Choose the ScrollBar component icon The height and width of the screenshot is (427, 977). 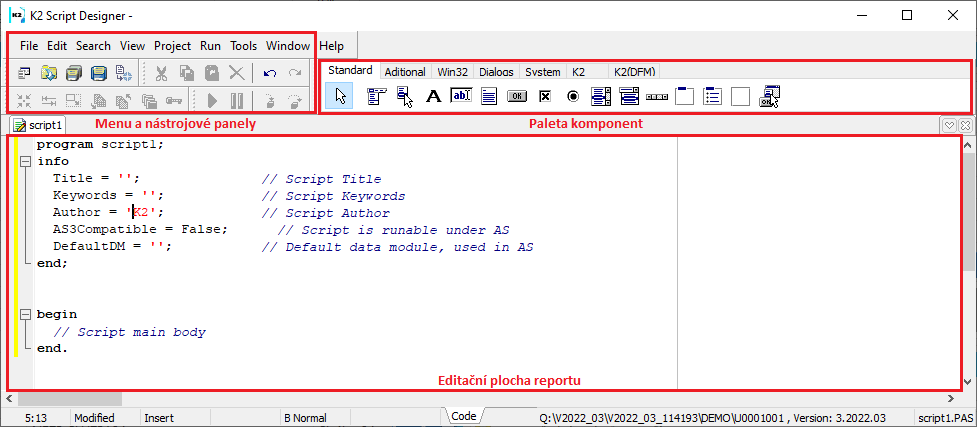657,97
